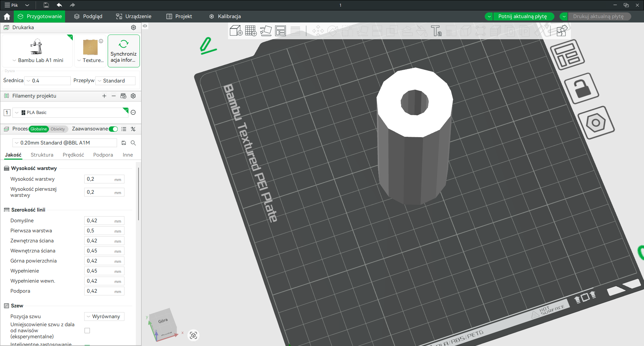Screen dimensions: 644x346
Task: Open the Kalibracja menu
Action: [x=225, y=16]
